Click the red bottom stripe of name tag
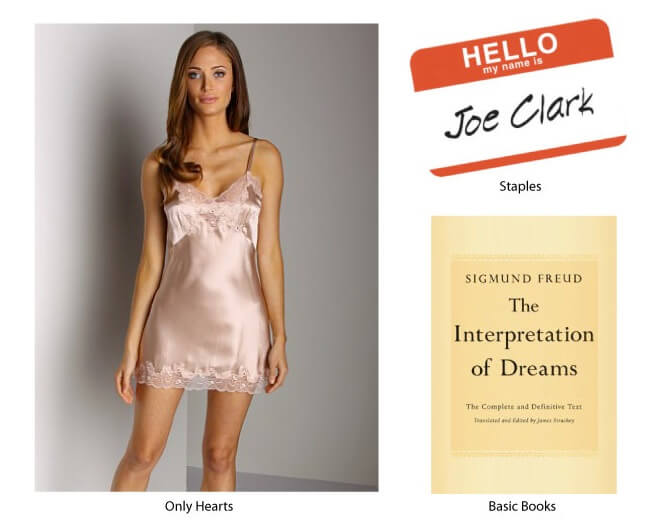Screen dimensions: 662x529 528,156
